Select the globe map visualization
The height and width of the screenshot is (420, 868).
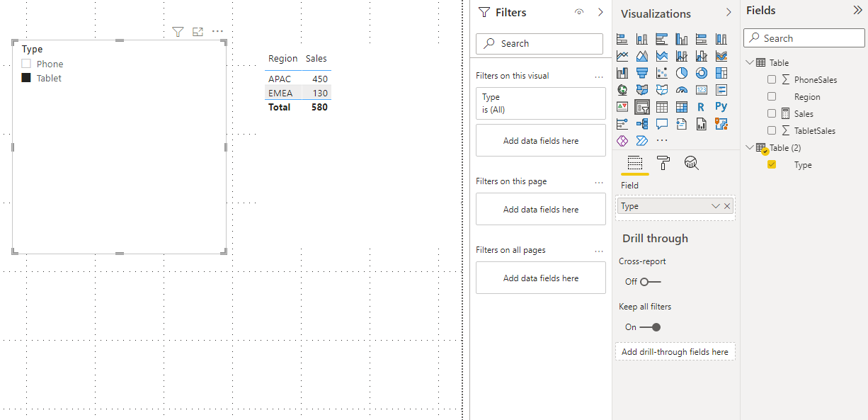pos(622,90)
